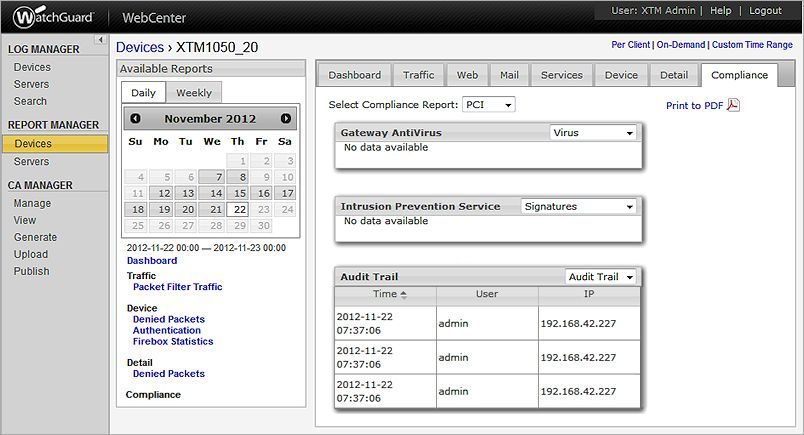Go to previous month in calendar
Viewport: 804px width, 435px height.
[135, 118]
